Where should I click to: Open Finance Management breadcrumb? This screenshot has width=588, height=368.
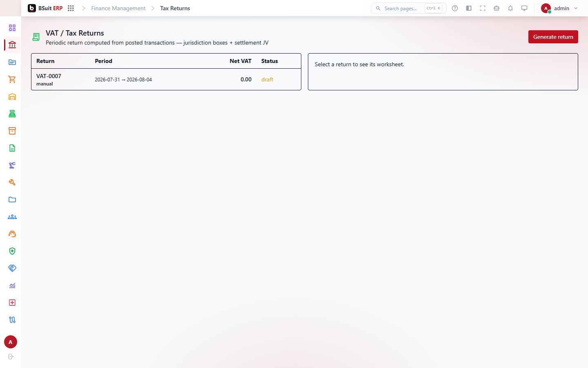118,8
